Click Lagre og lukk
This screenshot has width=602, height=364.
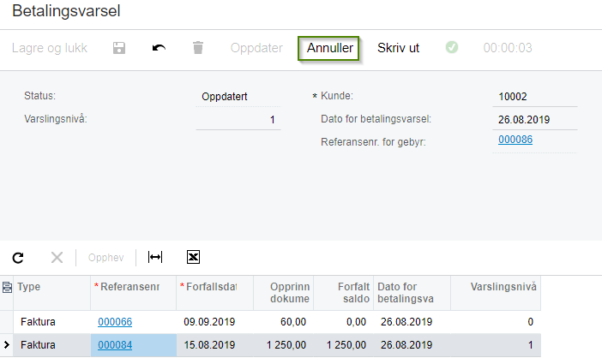tap(50, 48)
